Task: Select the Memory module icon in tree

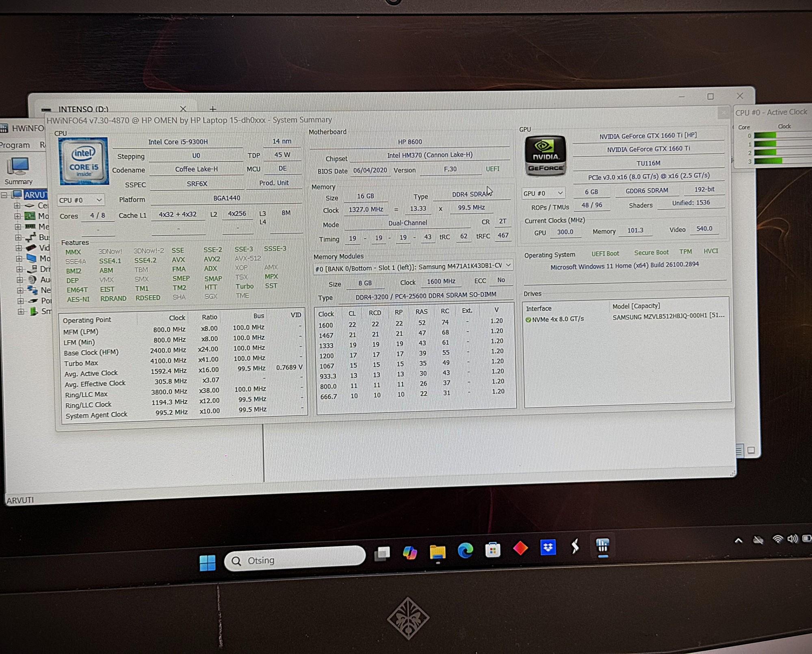Action: [30, 227]
